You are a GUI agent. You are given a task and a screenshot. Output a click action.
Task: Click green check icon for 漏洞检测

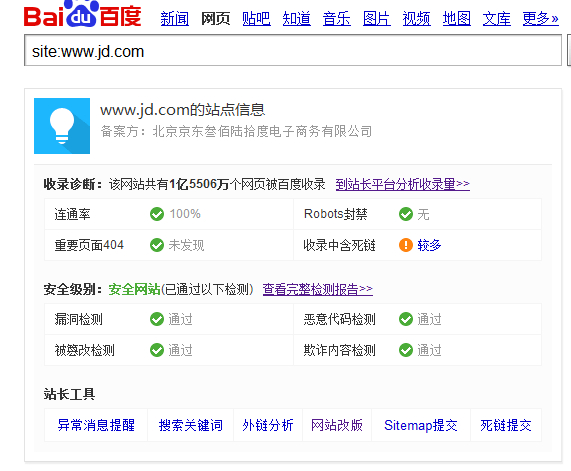pyautogui.click(x=157, y=319)
